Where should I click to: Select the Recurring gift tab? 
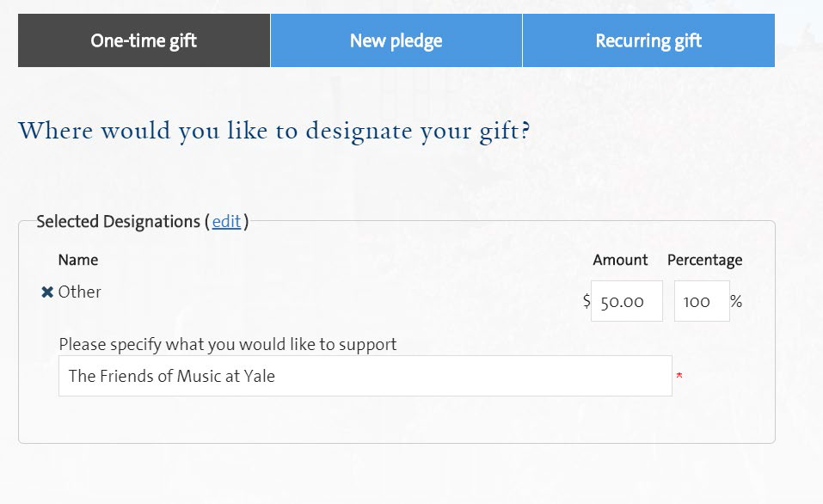648,40
